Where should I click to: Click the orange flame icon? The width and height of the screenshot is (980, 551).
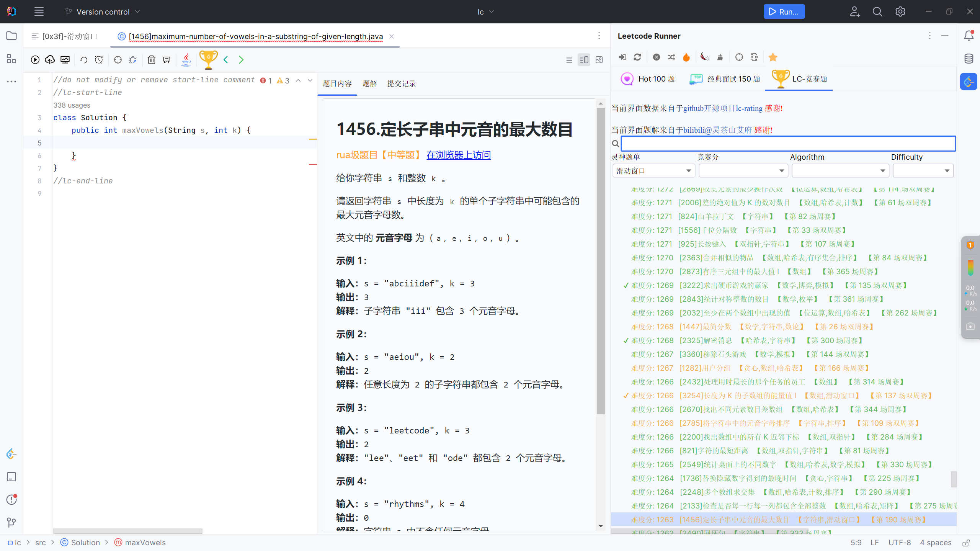(x=686, y=57)
